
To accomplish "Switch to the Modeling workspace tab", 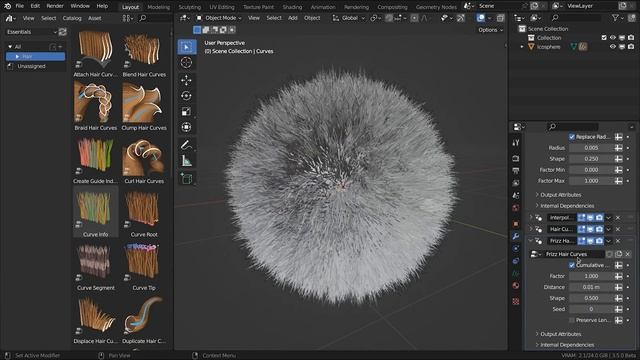I will (158, 7).
